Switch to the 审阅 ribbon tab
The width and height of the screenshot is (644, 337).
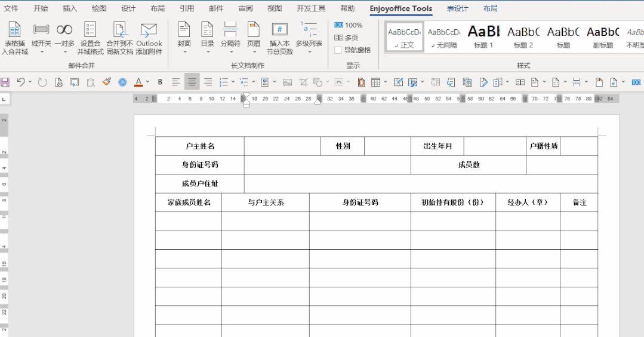(246, 8)
